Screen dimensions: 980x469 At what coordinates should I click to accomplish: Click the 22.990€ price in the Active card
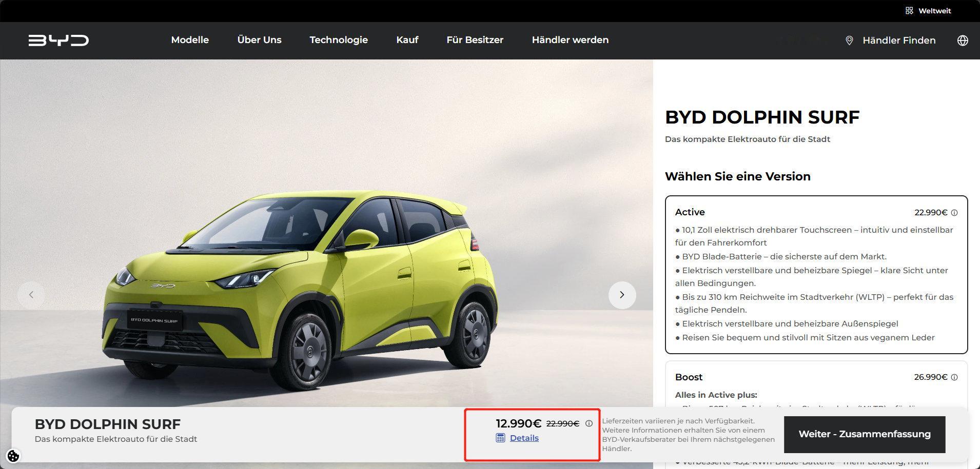(x=931, y=213)
